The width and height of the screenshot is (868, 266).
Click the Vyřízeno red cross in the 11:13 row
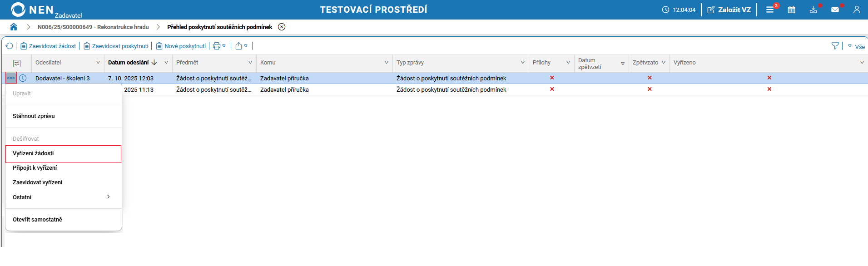(x=769, y=89)
